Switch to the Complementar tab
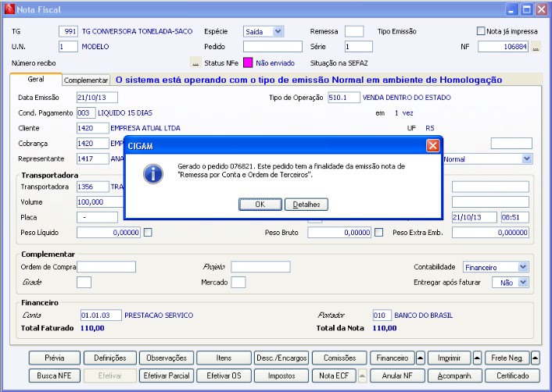 (x=86, y=80)
